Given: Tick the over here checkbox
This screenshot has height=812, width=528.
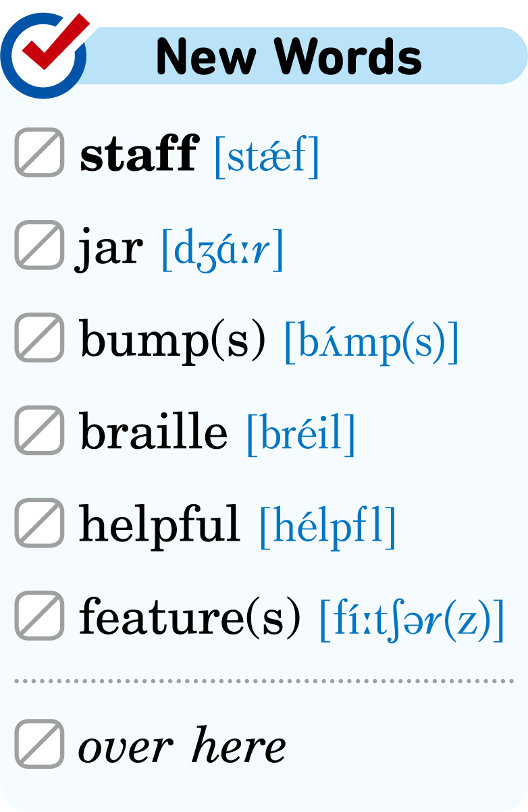Looking at the screenshot, I should 40,744.
